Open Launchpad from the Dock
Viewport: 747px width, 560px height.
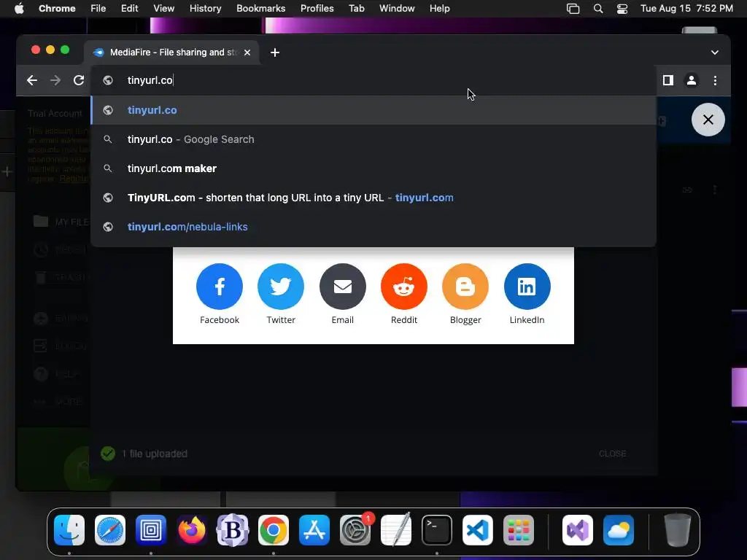pos(519,530)
